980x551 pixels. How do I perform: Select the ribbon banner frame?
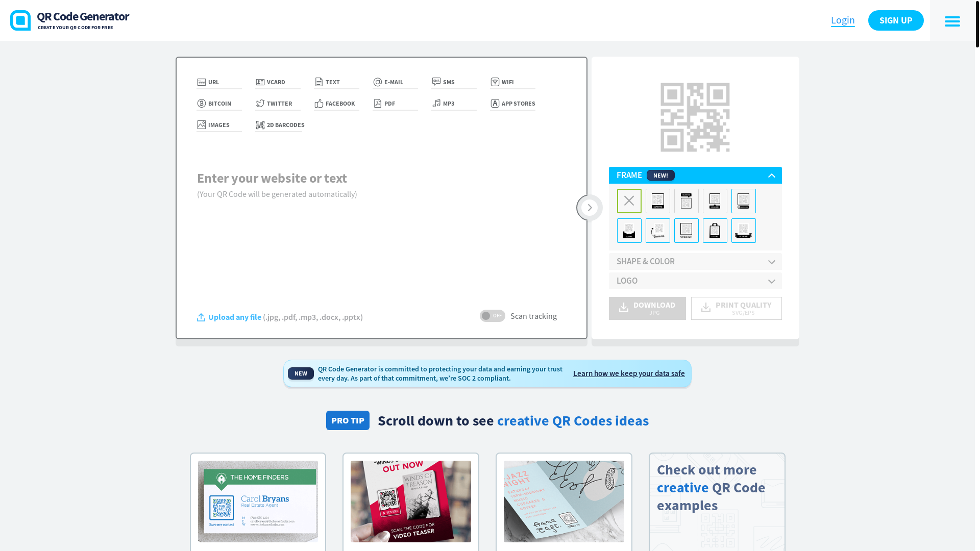(x=744, y=231)
